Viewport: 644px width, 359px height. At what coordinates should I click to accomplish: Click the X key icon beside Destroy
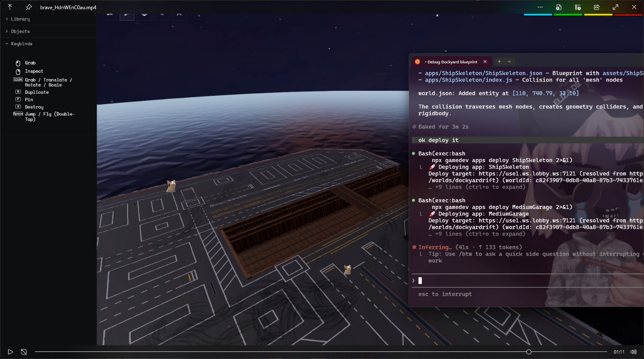(18, 107)
